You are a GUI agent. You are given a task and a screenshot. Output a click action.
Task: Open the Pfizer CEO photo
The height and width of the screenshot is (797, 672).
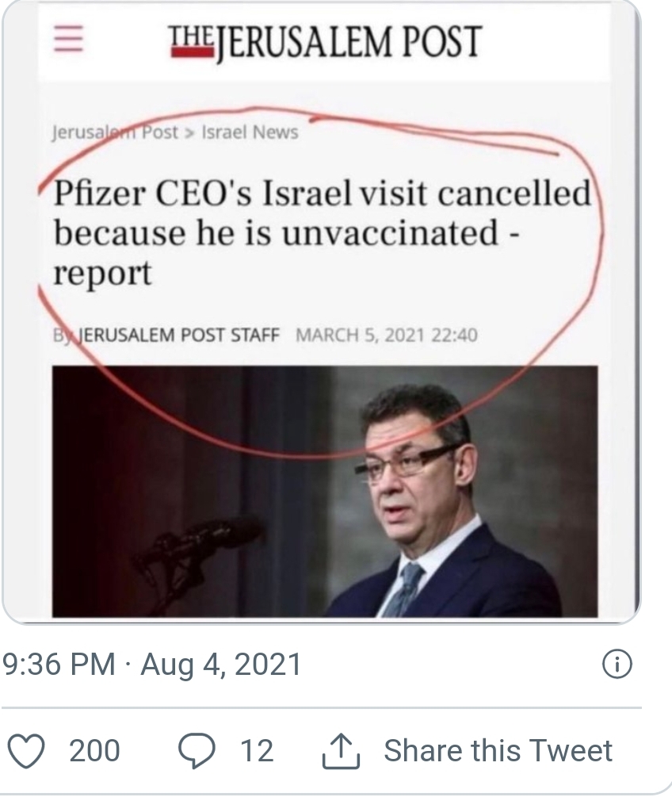coord(325,491)
